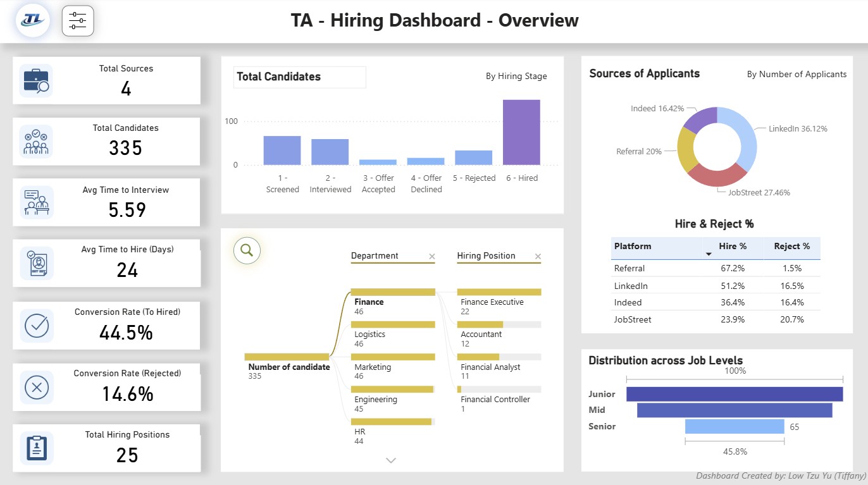Image resolution: width=868 pixels, height=485 pixels.
Task: Click the 6 - Hired purple bar
Action: (x=521, y=132)
